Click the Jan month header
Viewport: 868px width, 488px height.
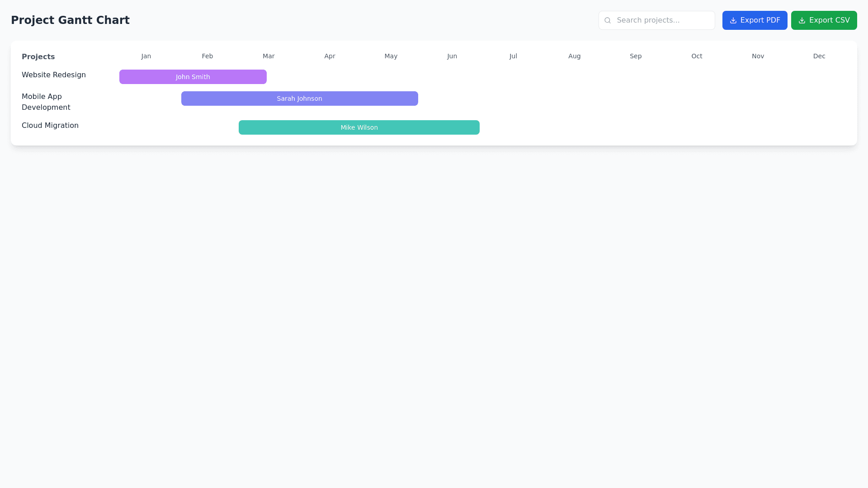(x=146, y=56)
